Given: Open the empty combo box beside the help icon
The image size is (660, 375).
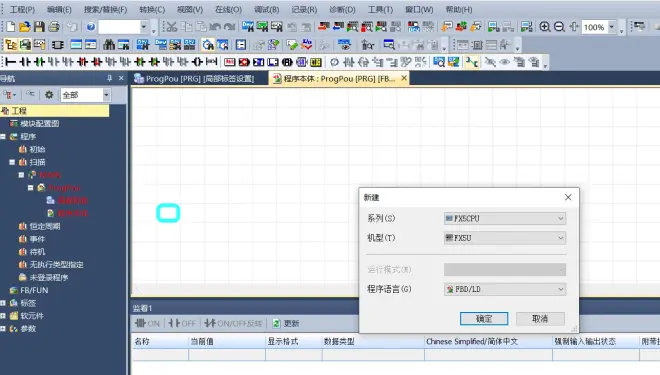Looking at the screenshot, I should point(143,27).
